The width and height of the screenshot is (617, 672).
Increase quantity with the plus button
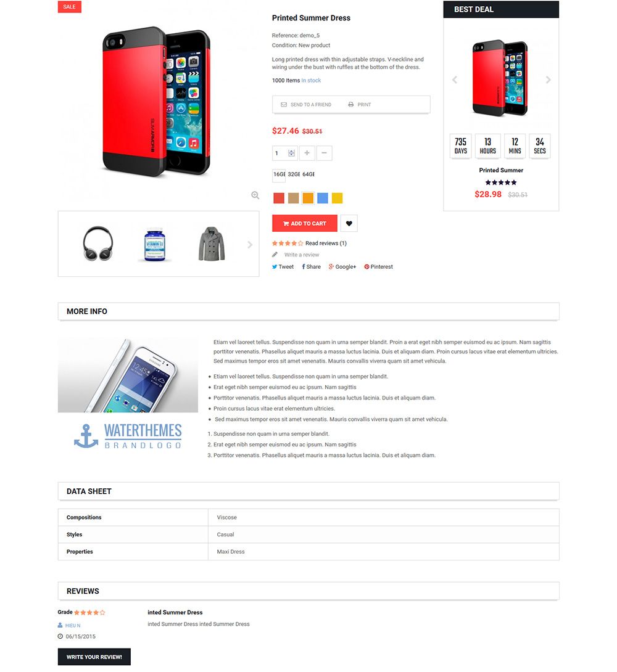click(307, 153)
